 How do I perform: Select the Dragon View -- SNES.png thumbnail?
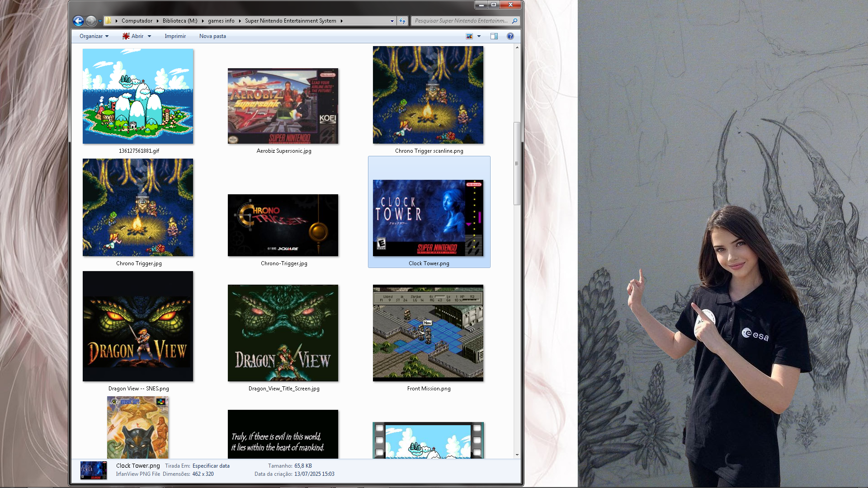pyautogui.click(x=138, y=326)
